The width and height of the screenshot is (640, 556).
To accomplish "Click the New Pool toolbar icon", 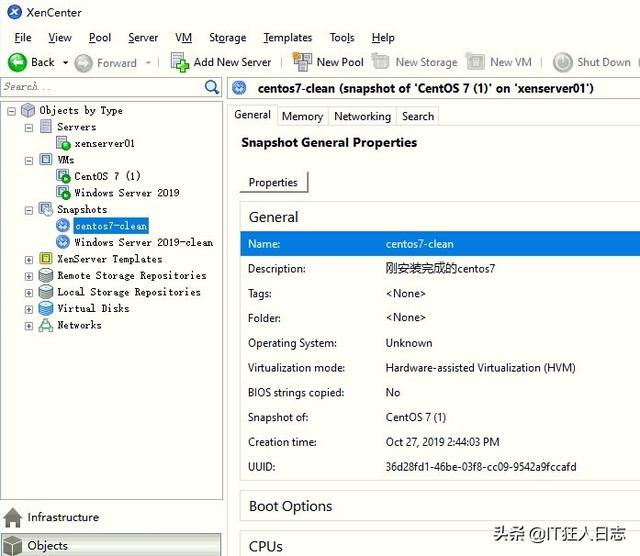I will pyautogui.click(x=302, y=62).
